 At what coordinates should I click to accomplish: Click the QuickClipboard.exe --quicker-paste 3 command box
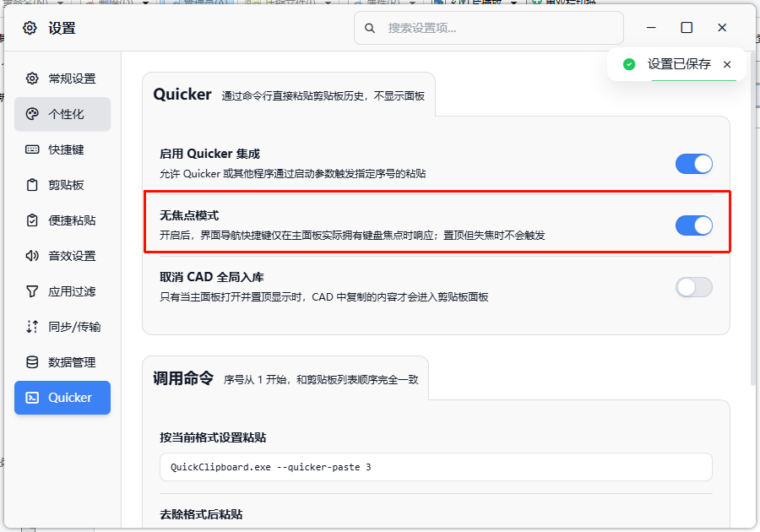[436, 467]
